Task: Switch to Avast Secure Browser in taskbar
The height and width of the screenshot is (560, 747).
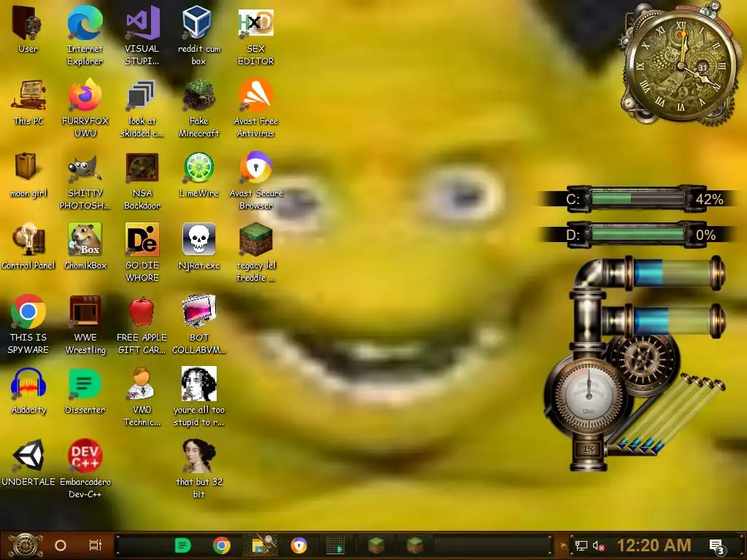Action: pos(299,545)
